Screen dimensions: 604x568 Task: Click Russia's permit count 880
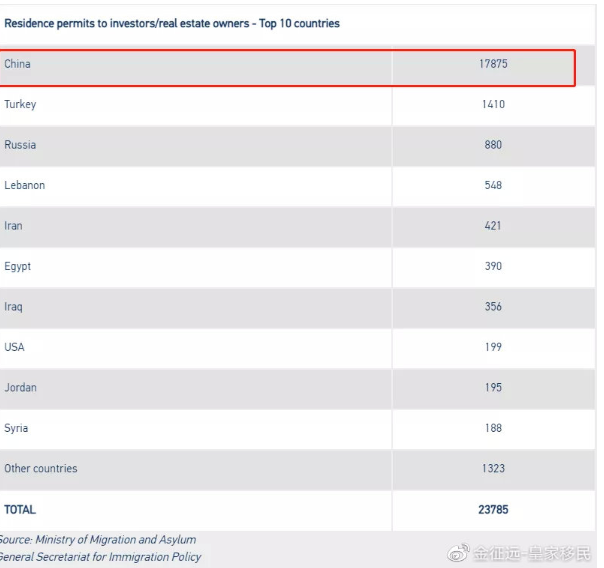(x=493, y=145)
